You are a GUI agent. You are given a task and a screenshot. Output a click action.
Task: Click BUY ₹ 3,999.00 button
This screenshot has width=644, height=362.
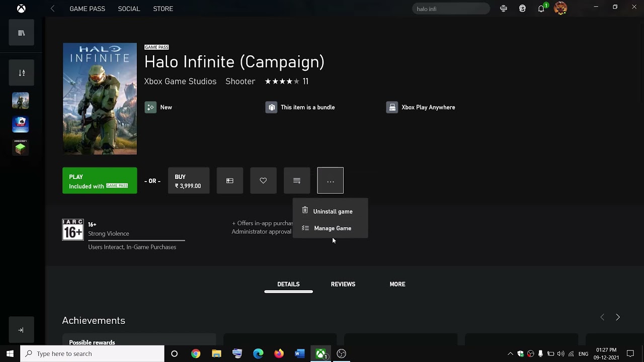point(189,180)
